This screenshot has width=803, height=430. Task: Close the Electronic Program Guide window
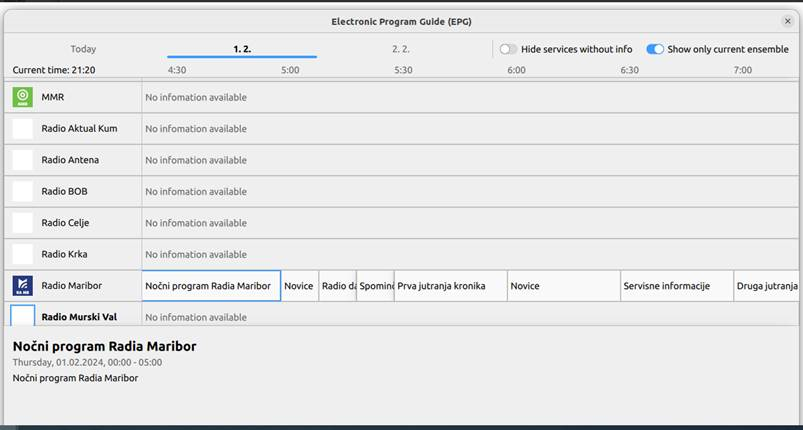(788, 22)
